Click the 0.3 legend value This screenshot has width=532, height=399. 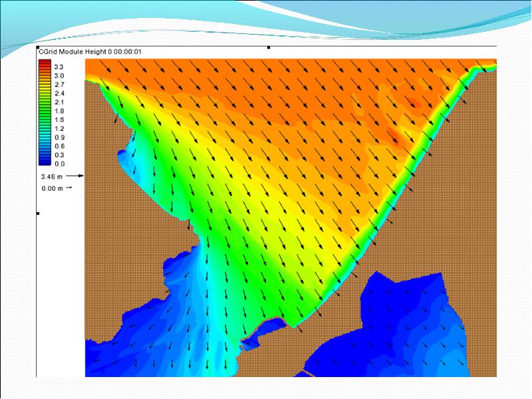[59, 155]
